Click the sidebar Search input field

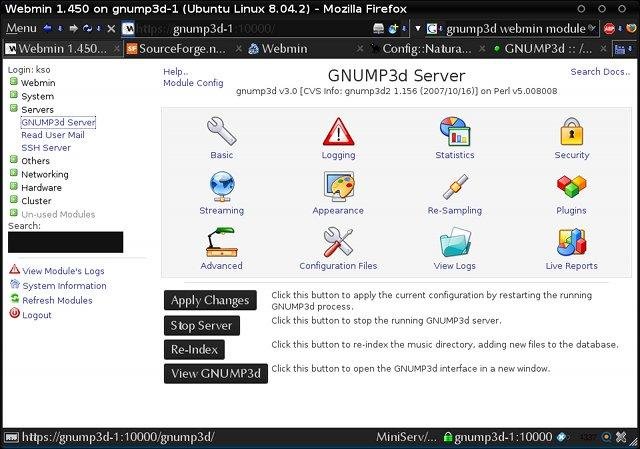(x=65, y=242)
